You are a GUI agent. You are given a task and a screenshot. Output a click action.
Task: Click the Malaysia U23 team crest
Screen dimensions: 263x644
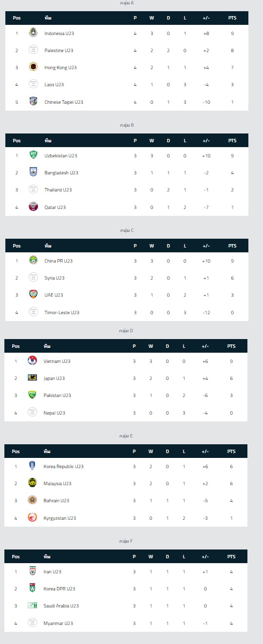click(32, 483)
